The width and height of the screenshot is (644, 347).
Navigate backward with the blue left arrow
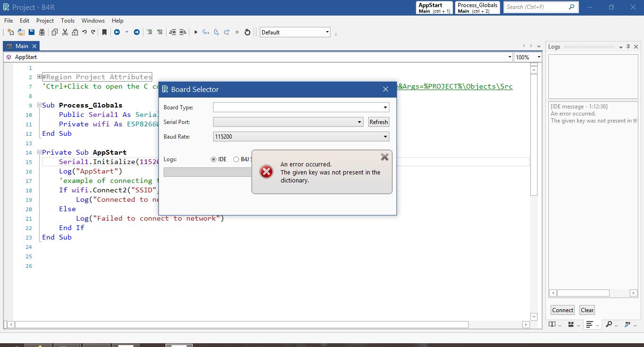coord(116,32)
